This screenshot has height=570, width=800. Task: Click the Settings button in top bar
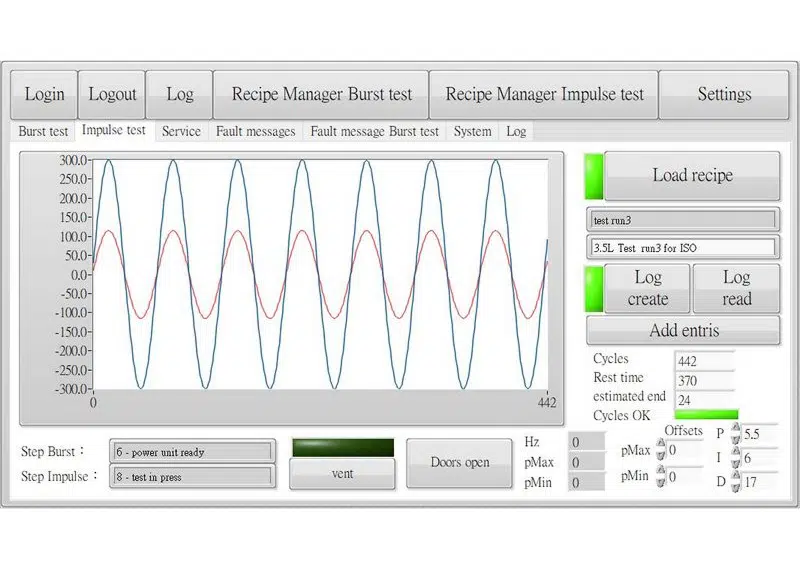(724, 95)
